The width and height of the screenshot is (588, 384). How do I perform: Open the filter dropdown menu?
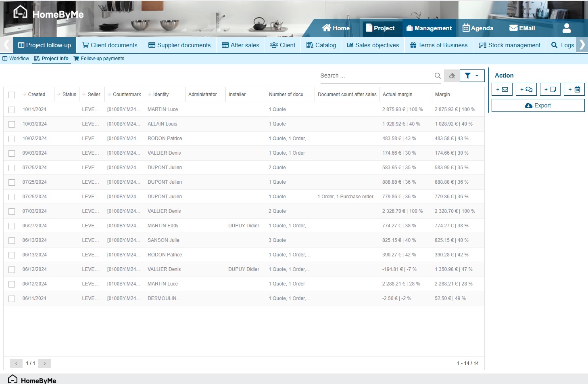[472, 76]
